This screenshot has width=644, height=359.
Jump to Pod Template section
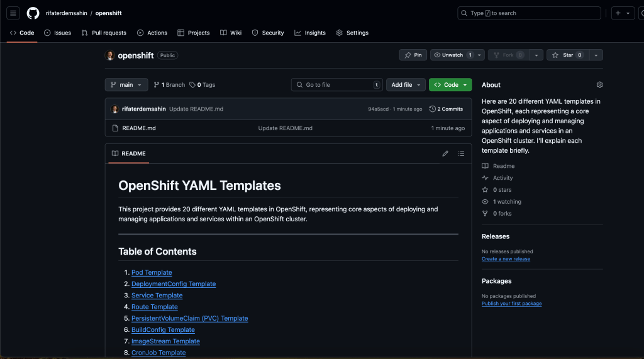[x=152, y=272]
